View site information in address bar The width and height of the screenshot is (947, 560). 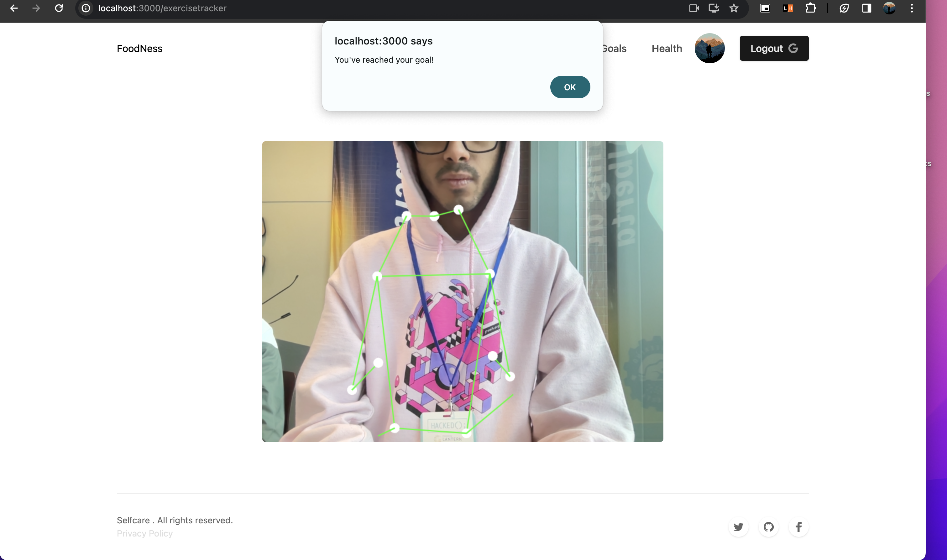pos(86,8)
